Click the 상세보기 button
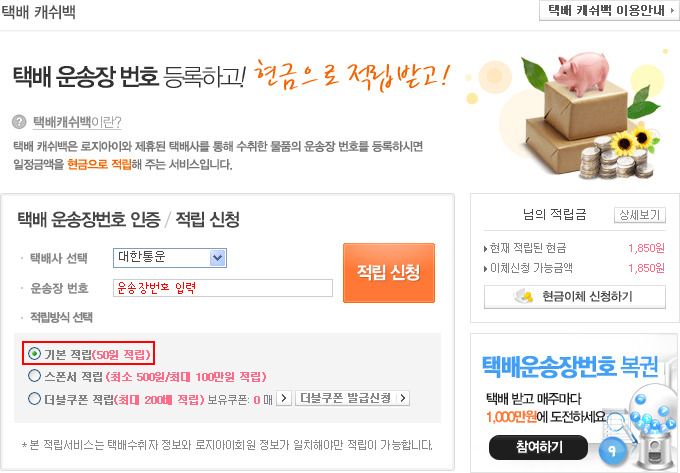 click(x=640, y=215)
